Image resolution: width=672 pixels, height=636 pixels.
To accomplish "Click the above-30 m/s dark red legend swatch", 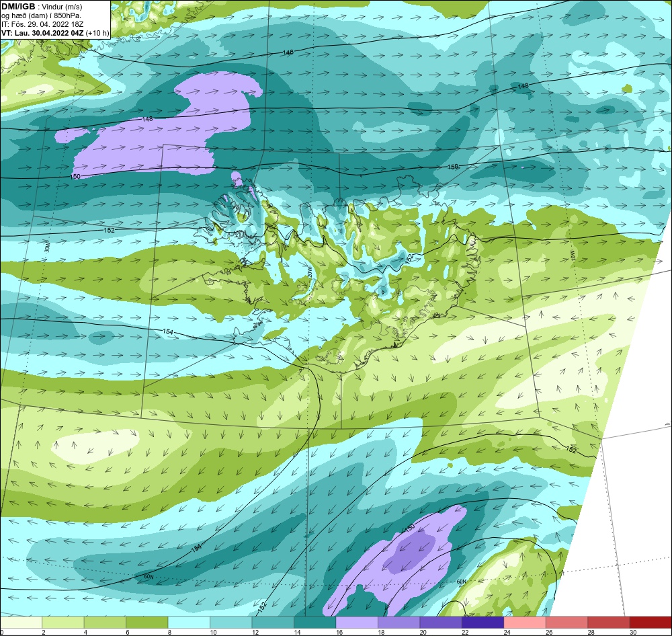I will point(650,622).
